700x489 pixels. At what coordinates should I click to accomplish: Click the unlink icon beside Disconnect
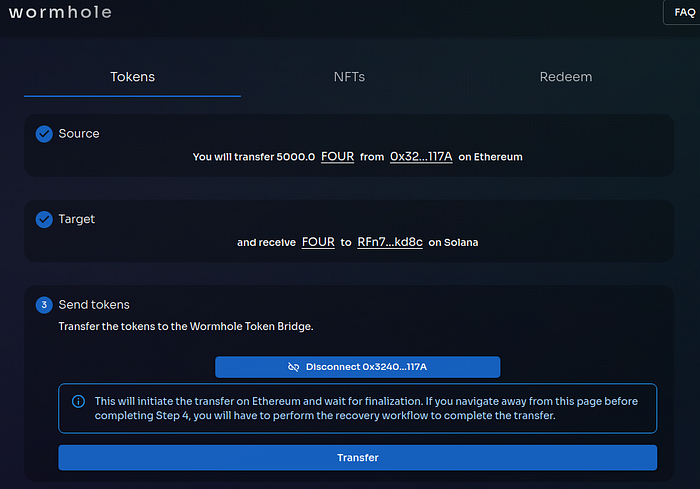click(294, 367)
